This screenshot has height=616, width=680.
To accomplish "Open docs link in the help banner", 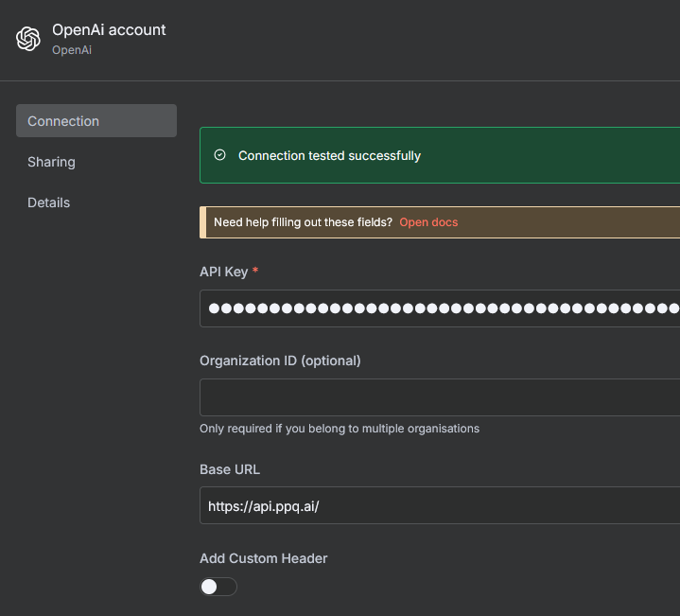I will tap(428, 222).
